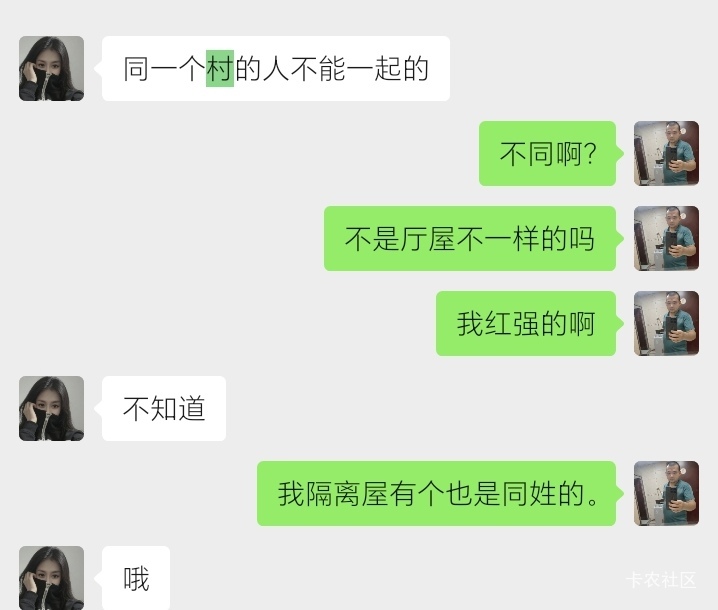Viewport: 718px width, 610px height.
Task: Tap the green bubble "不同啊?"
Action: pyautogui.click(x=548, y=153)
